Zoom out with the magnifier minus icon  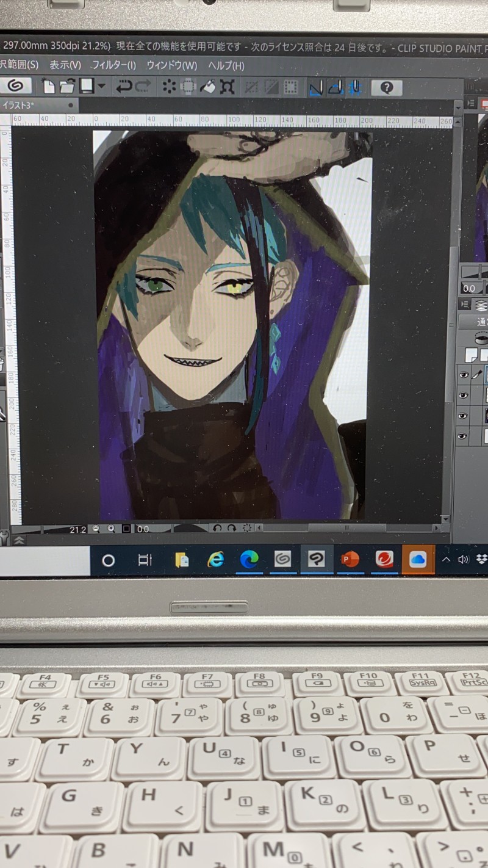tap(96, 529)
